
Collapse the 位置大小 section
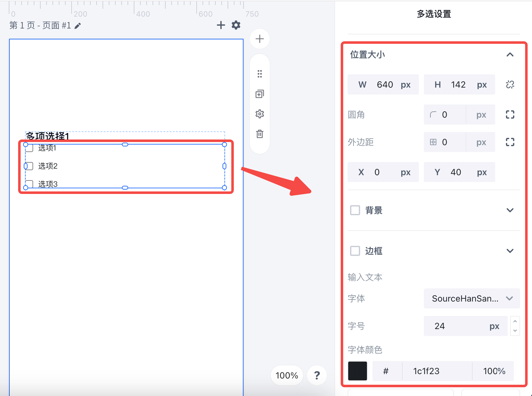click(x=510, y=55)
